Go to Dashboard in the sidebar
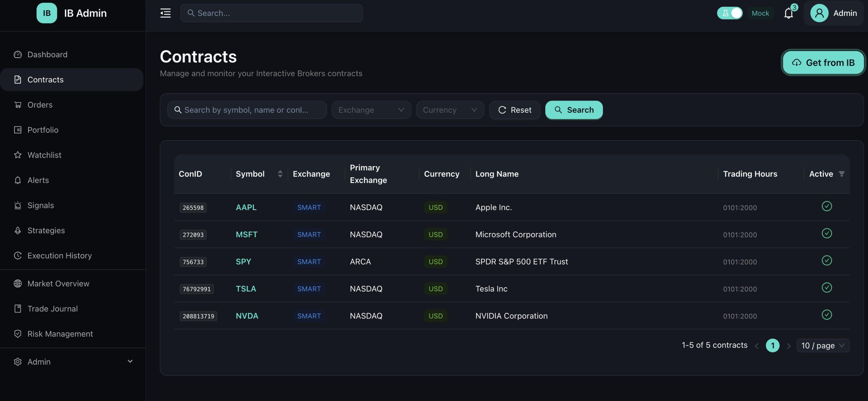This screenshot has width=868, height=401. tap(72, 54)
